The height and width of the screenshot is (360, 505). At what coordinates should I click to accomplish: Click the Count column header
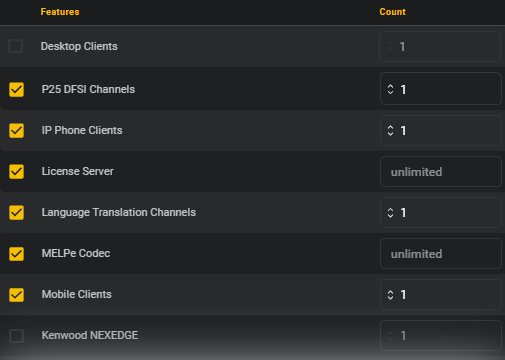[392, 12]
